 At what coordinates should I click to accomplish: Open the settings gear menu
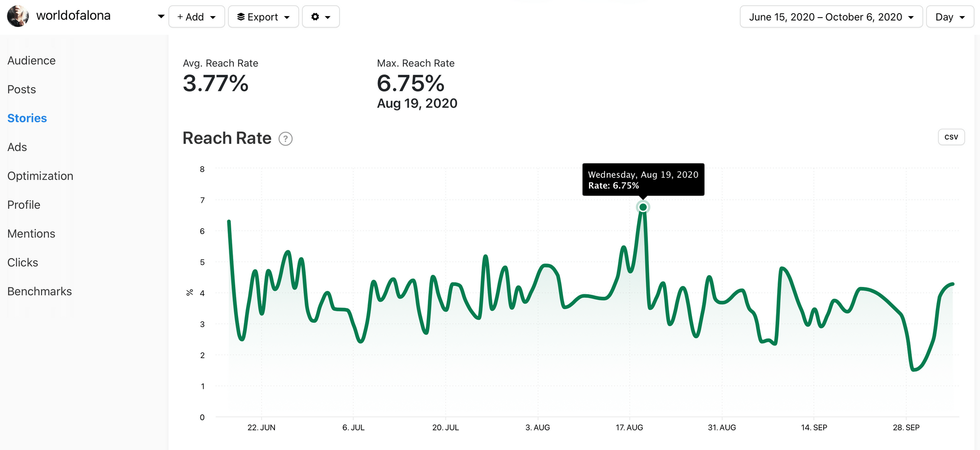pos(320,17)
